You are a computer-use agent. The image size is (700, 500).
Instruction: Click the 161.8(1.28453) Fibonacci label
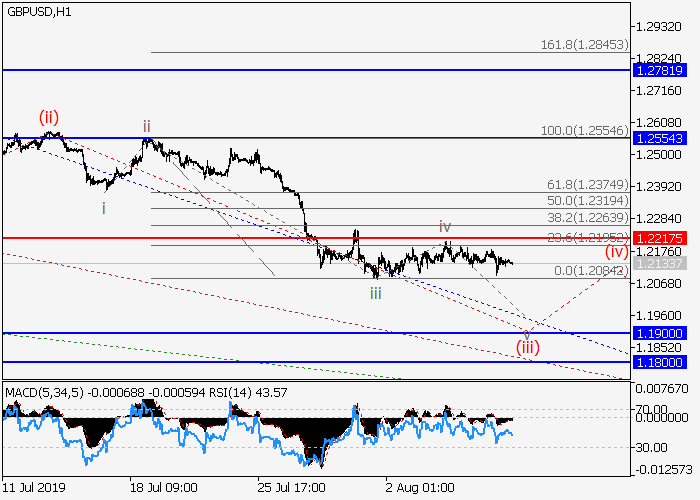[x=585, y=45]
